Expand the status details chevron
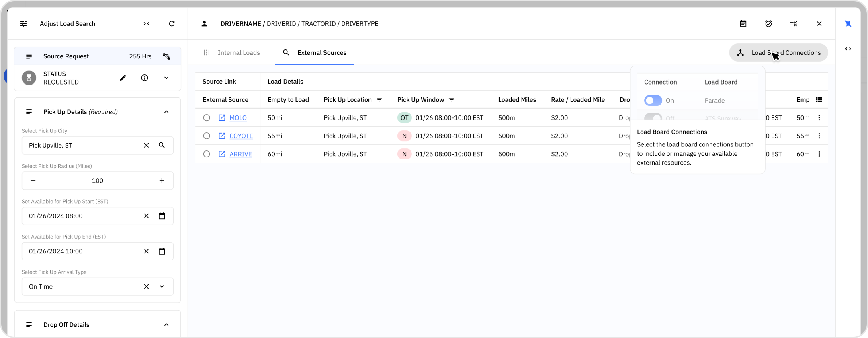Screen dimensions: 868x338 click(166, 78)
